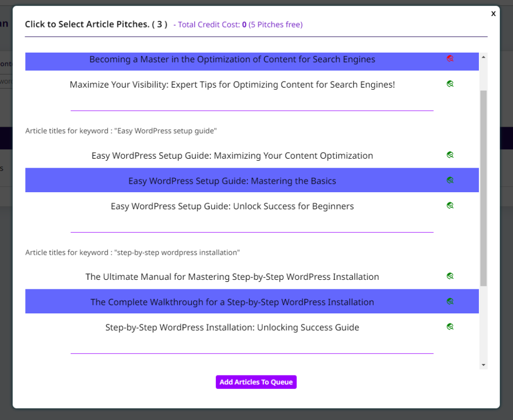
Task: Select 'Step-by-Step WordPress Installation: Unlocking Success Guide'
Action: [x=232, y=328]
